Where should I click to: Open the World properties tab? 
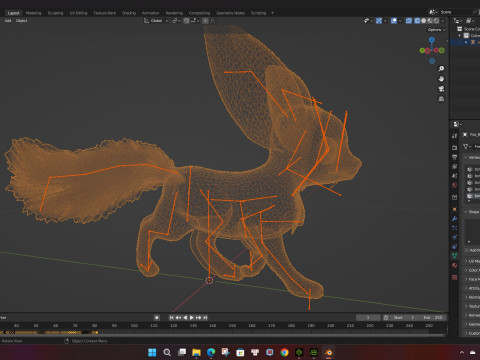coord(455,185)
